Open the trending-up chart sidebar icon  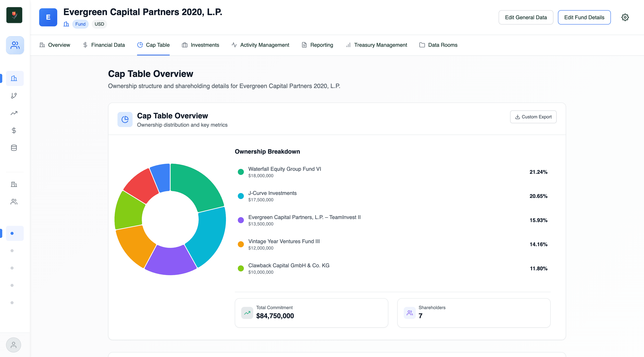[14, 113]
